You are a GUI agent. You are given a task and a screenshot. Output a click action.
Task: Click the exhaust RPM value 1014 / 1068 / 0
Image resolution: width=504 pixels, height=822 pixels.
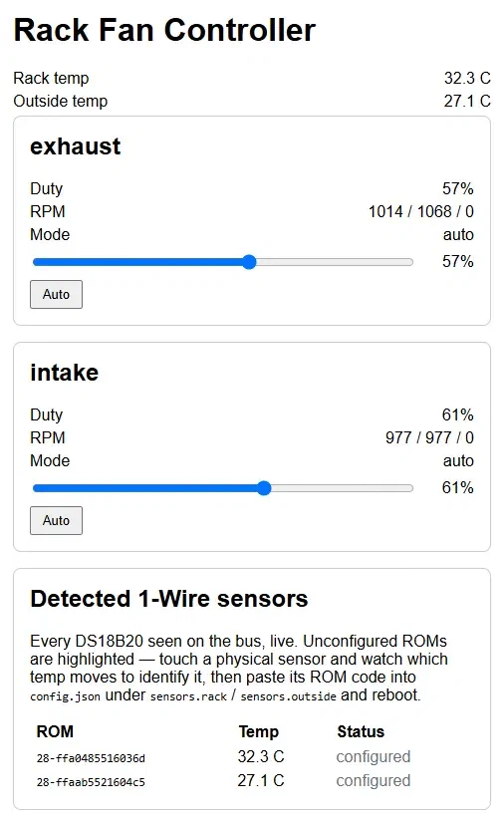point(421,211)
